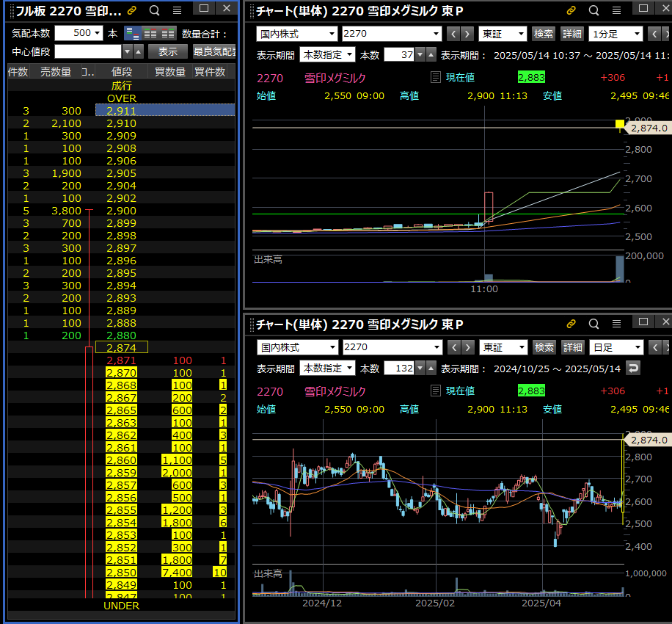Click the document icon beside 現在値 in the 1分足 chart

pos(436,78)
